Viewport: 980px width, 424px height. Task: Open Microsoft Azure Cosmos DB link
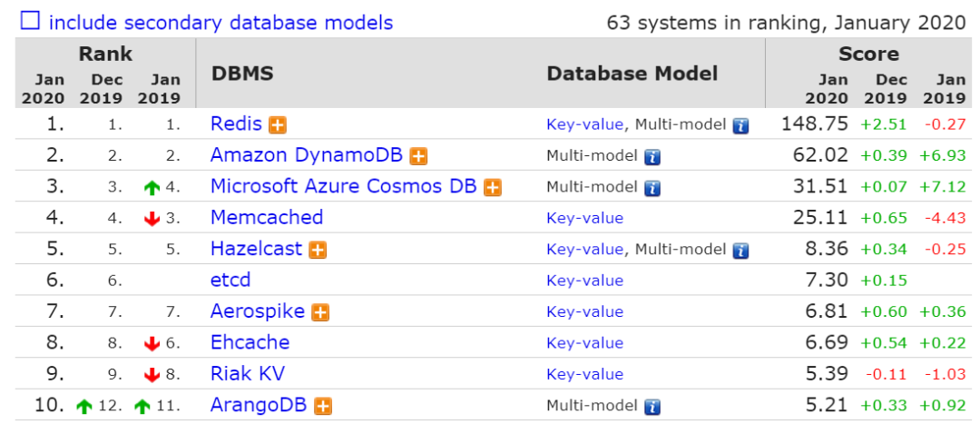tap(344, 187)
